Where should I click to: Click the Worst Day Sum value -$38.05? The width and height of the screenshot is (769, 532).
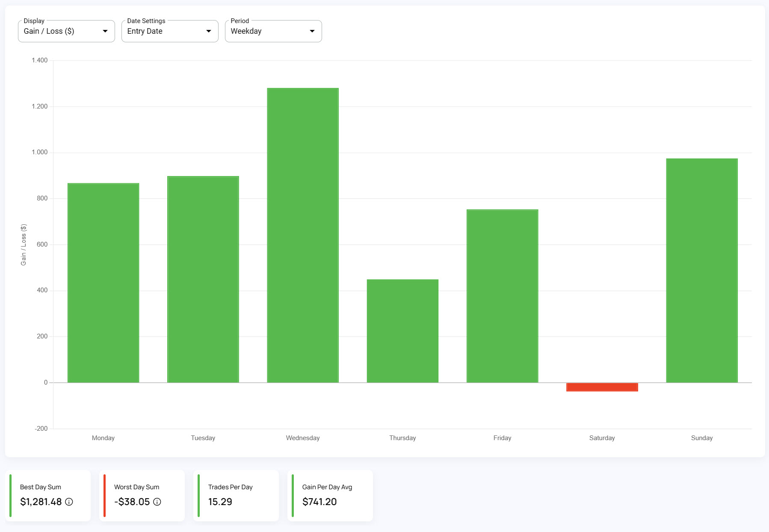pos(132,502)
